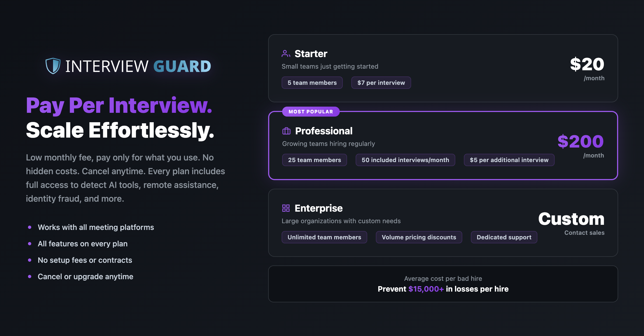Screen dimensions: 644x336
Task: Select the Starter plan person icon
Action: pyautogui.click(x=286, y=53)
